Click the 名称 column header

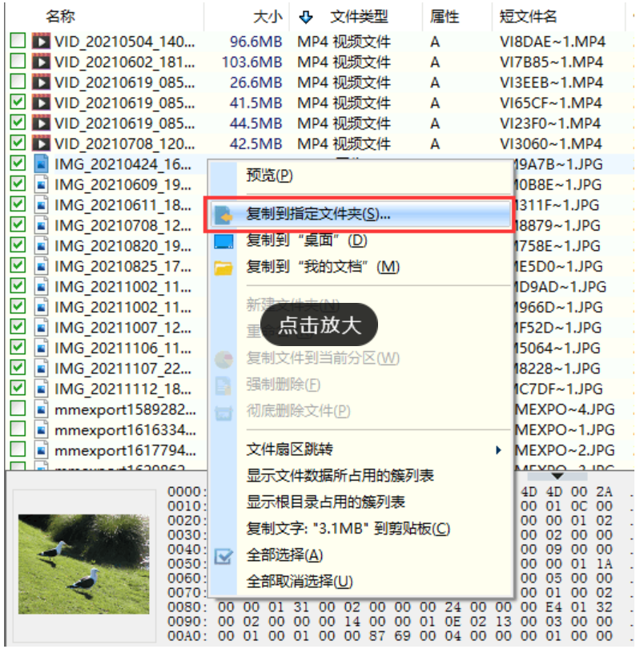(x=60, y=17)
